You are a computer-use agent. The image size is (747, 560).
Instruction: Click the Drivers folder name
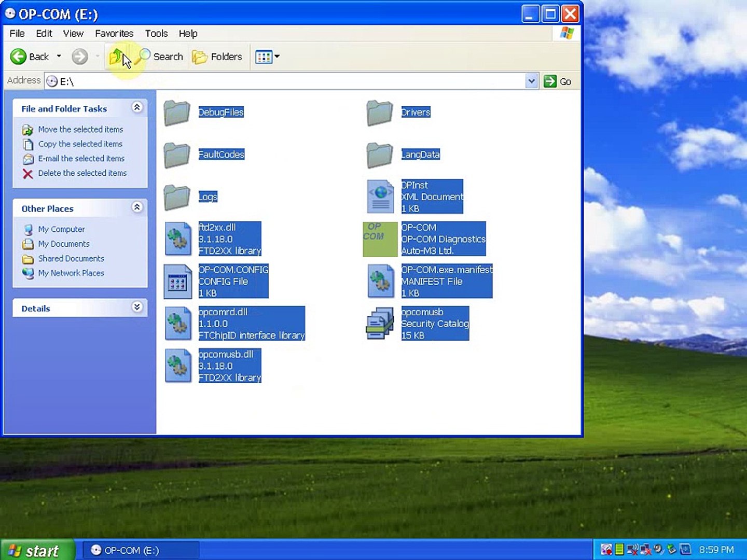[416, 112]
